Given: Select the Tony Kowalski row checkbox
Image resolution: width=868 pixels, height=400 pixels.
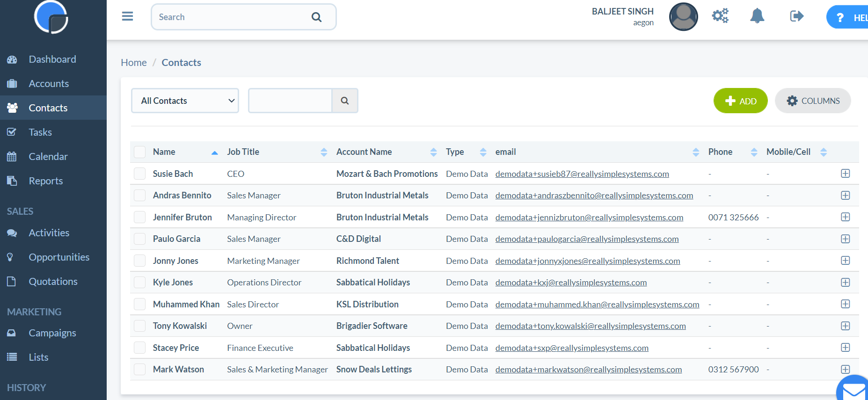Looking at the screenshot, I should (140, 326).
